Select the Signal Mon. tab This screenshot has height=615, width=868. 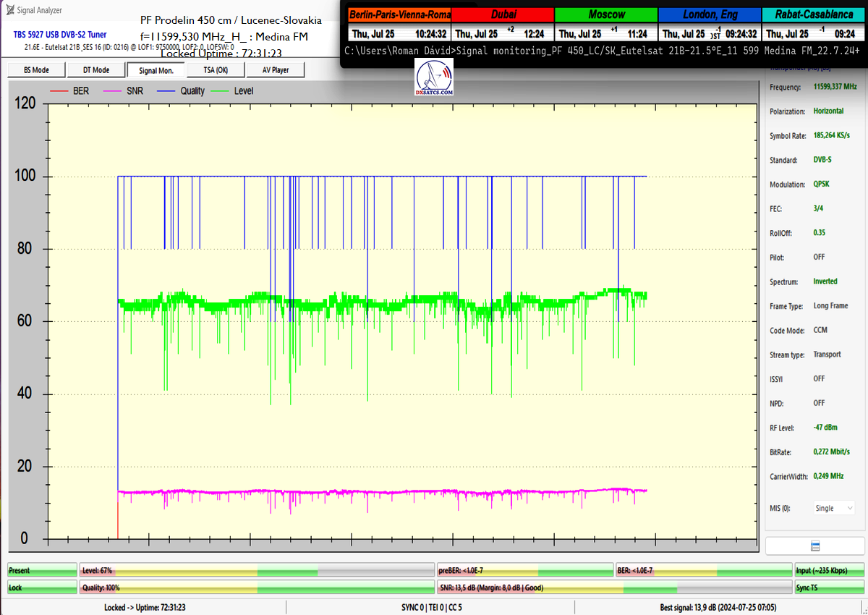click(156, 69)
